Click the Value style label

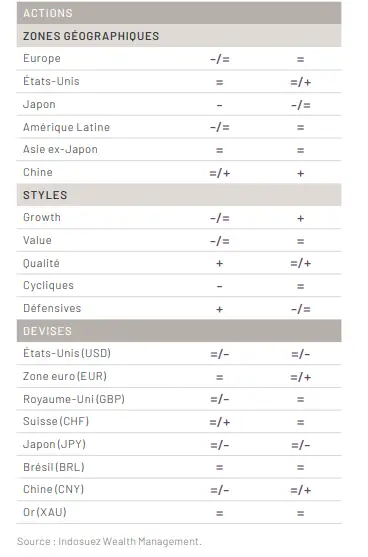click(x=37, y=240)
